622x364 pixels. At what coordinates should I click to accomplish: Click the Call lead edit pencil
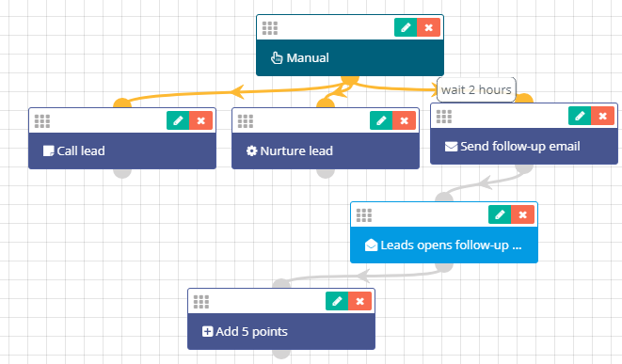pyautogui.click(x=178, y=120)
